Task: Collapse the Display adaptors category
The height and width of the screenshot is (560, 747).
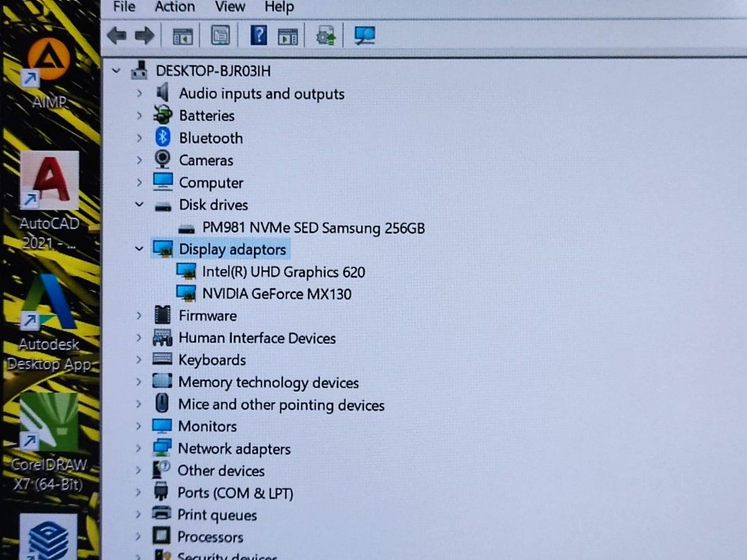Action: coord(140,249)
